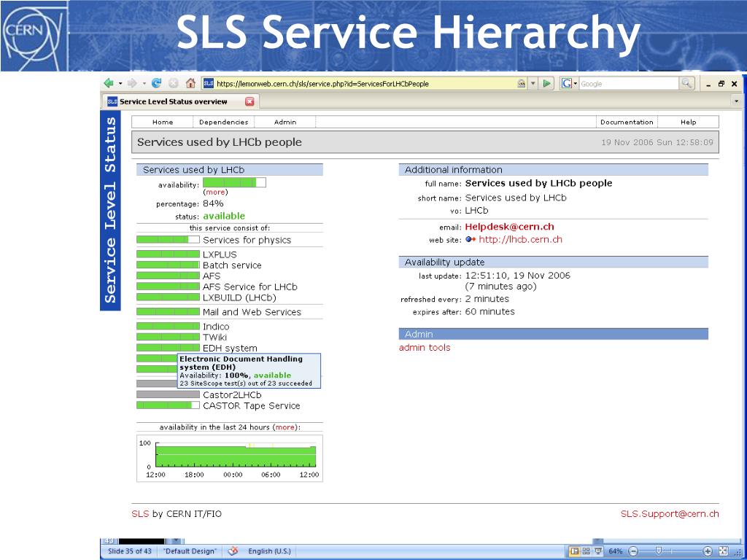
Task: Click the search magnifier icon
Action: pyautogui.click(x=686, y=84)
